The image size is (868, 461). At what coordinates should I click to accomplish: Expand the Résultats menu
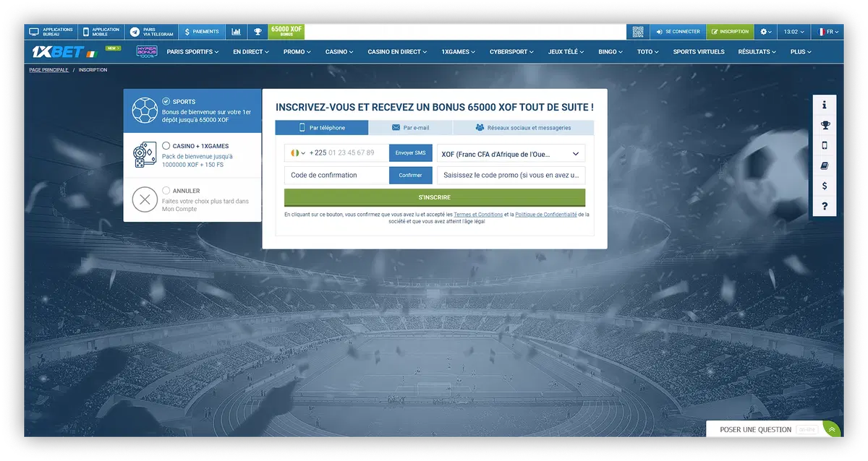coord(757,52)
